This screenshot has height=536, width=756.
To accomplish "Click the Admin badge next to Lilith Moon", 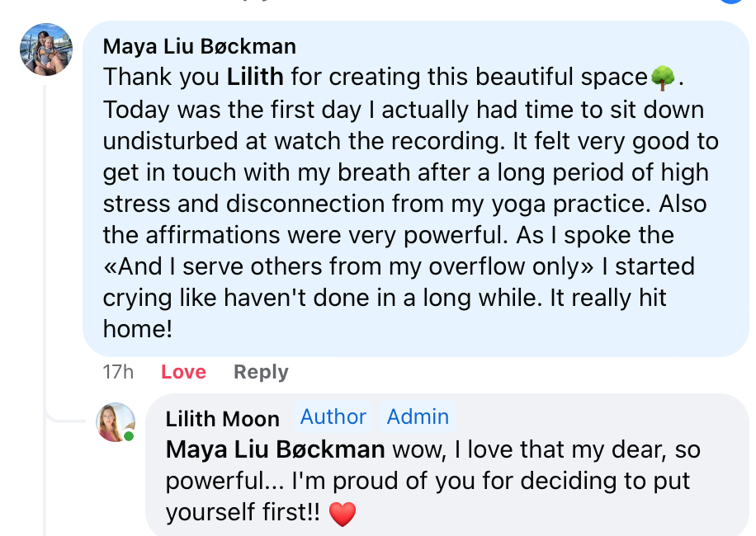I will pyautogui.click(x=418, y=416).
